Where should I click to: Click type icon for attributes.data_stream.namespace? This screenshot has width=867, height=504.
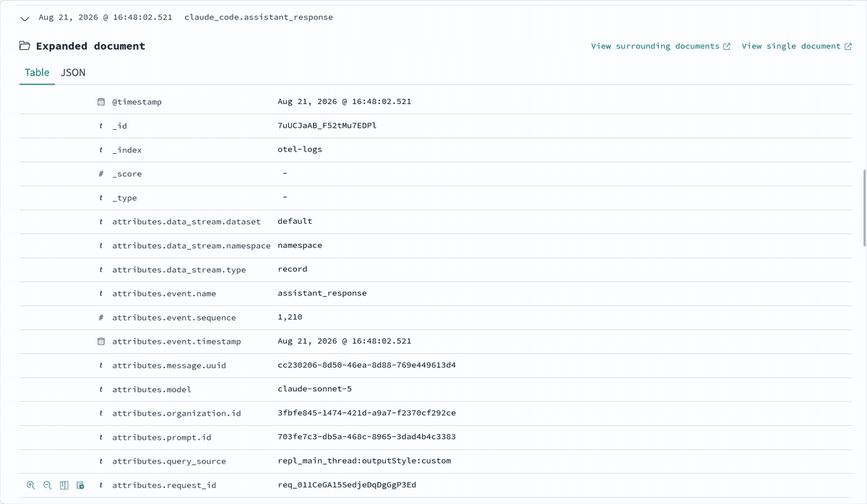click(101, 246)
